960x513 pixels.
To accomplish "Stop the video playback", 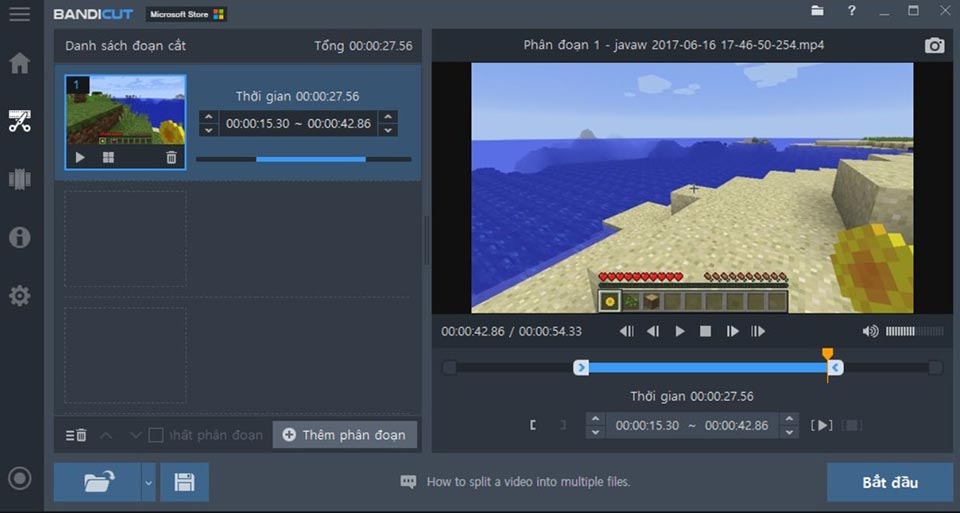I will [705, 331].
